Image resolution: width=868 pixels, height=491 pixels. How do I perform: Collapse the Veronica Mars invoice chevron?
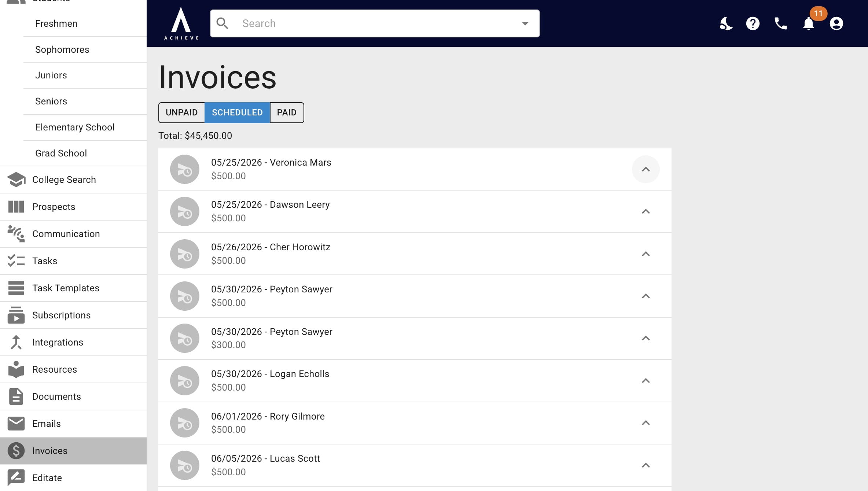(646, 169)
